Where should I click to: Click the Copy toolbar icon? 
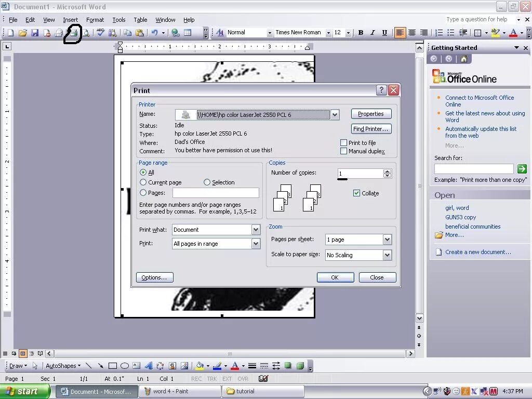127,33
